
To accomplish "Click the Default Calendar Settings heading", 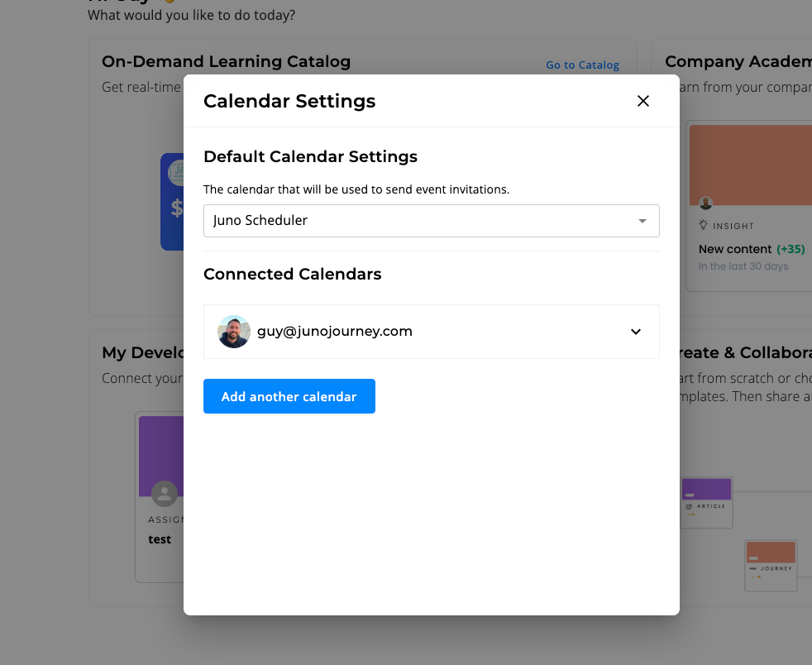I will pyautogui.click(x=310, y=156).
